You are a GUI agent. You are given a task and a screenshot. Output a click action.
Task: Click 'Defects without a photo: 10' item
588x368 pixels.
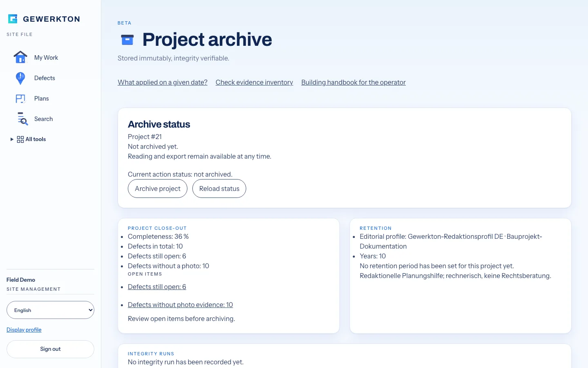(x=169, y=266)
